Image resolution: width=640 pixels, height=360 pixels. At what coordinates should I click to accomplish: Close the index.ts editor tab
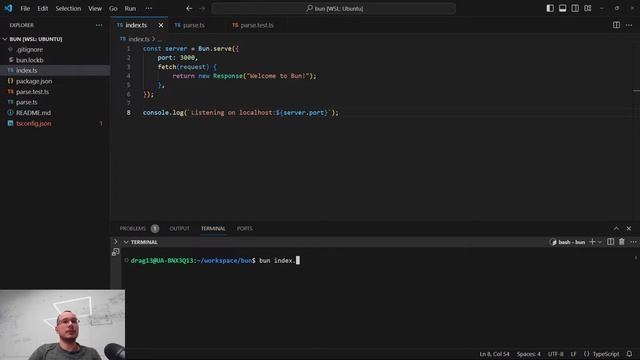pyautogui.click(x=161, y=25)
